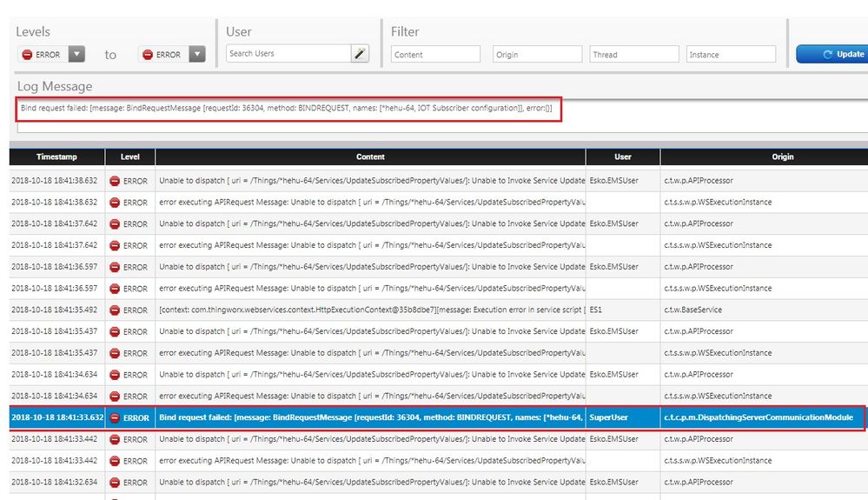Click the error icon of the 18:41:35.492 row
Viewport: 868px width, 500px height.
click(115, 310)
